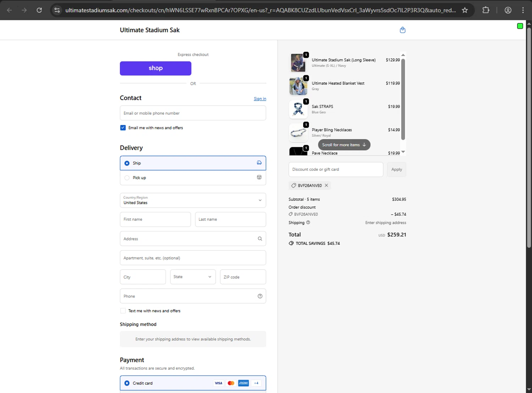Viewport: 532px width, 393px height.
Task: Click the Ultimate Stadium Sak store title
Action: pos(150,30)
